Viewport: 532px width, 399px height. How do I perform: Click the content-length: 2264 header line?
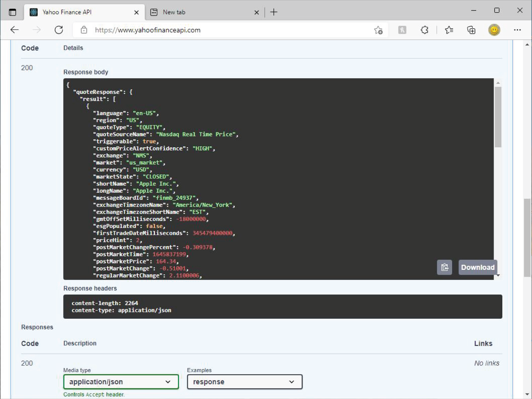[105, 303]
